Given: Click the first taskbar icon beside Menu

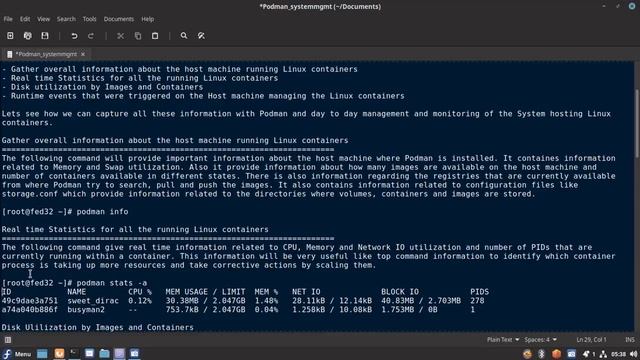Looking at the screenshot, I should pyautogui.click(x=42, y=353).
